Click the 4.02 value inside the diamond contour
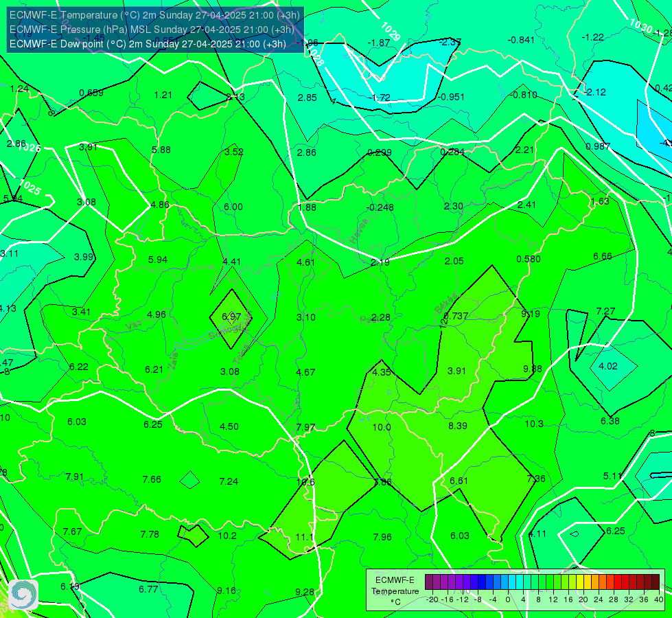672x618 pixels. click(x=608, y=366)
